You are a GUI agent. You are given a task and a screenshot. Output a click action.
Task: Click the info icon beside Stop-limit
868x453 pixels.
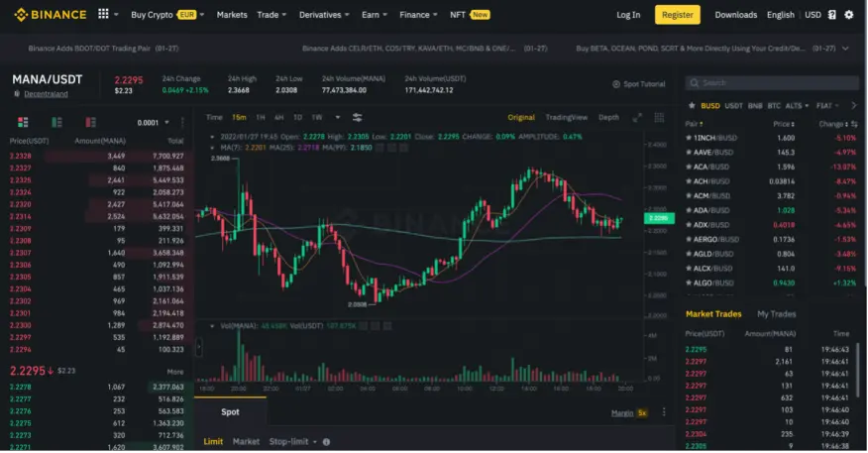[x=326, y=442]
